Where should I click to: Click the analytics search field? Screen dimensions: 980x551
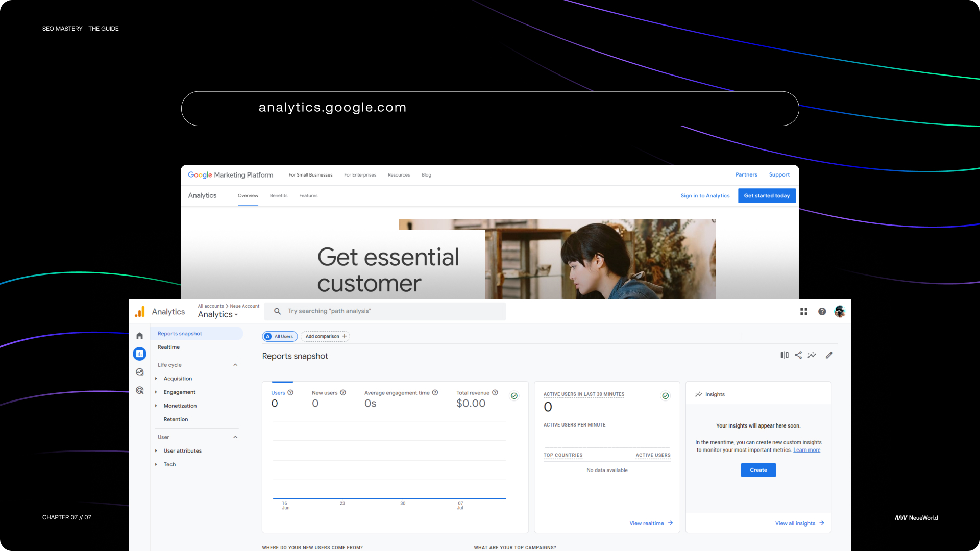coord(385,311)
